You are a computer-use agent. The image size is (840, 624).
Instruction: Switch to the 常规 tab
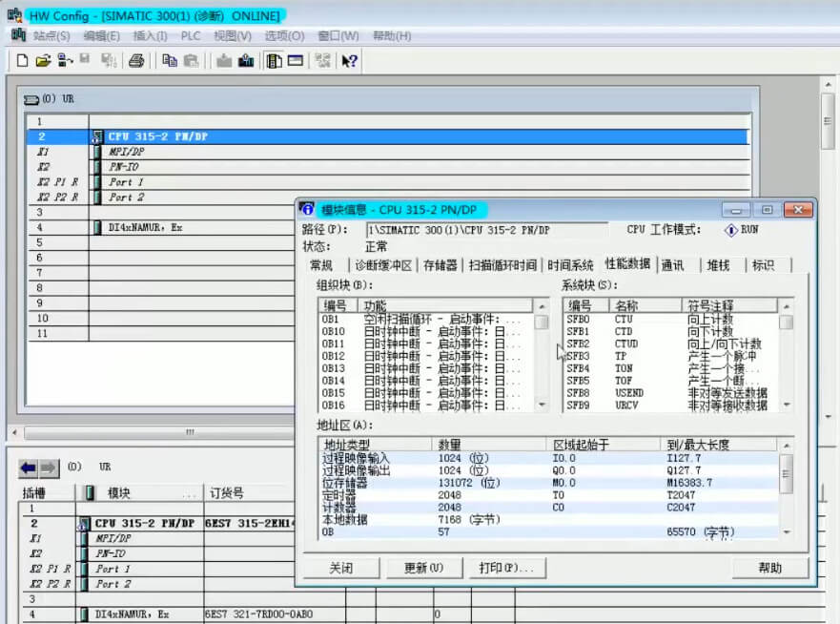321,265
